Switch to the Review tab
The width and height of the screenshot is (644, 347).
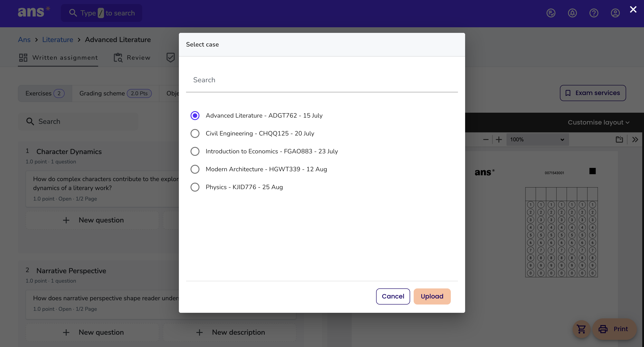132,58
